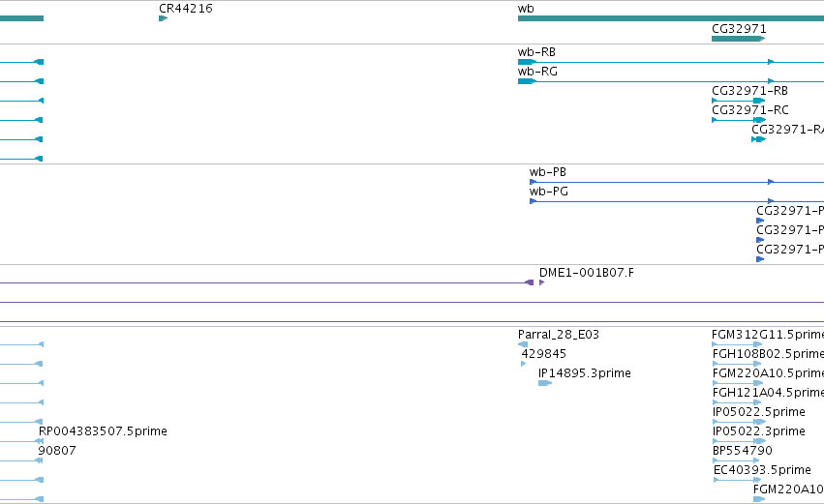The width and height of the screenshot is (824, 504).
Task: Select the EC40393.5prime EST label
Action: [x=762, y=470]
